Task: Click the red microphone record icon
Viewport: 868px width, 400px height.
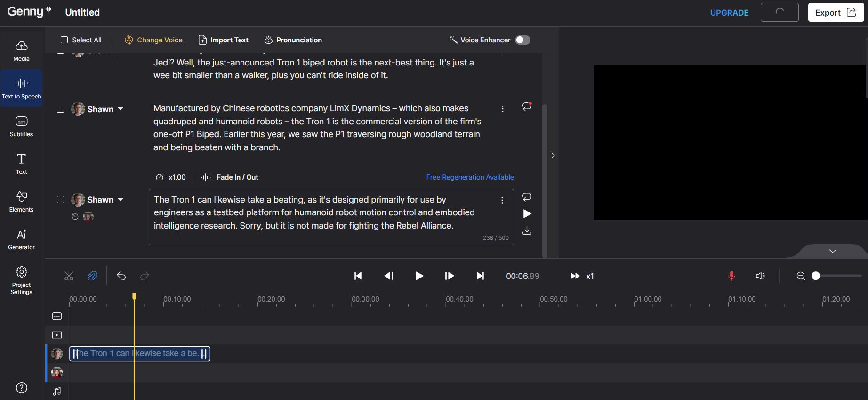Action: 731,276
